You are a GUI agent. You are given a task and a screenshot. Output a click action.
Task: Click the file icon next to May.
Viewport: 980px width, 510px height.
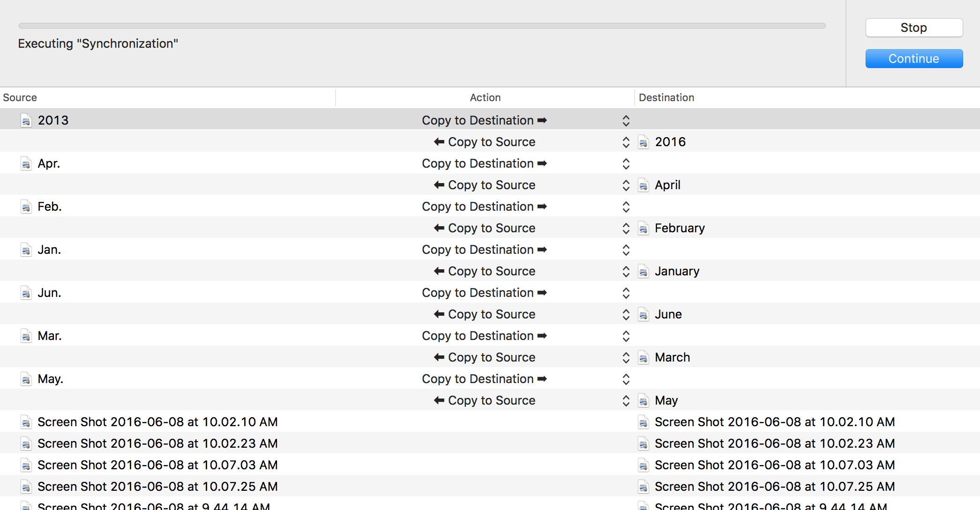(x=26, y=379)
